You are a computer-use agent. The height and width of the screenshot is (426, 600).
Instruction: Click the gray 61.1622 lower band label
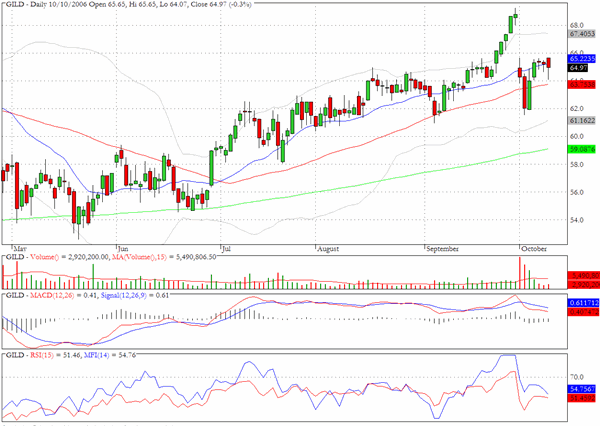pyautogui.click(x=582, y=121)
